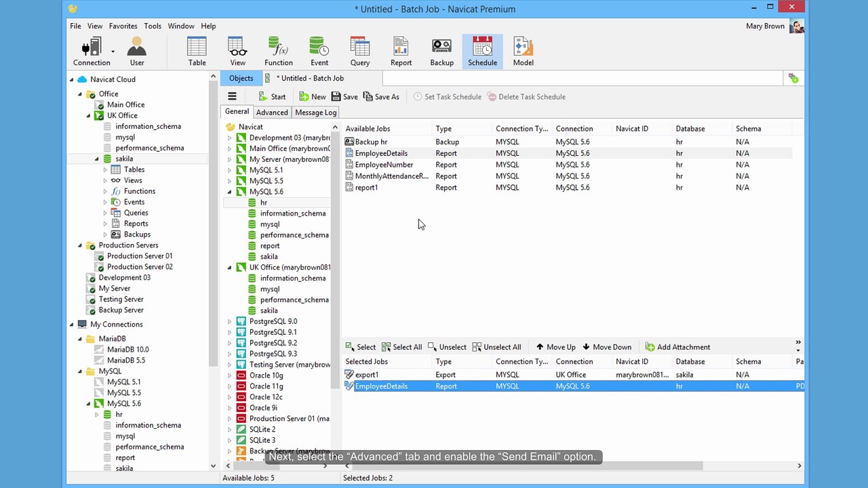Screen dimensions: 868x488
Task: Click Unselect in the jobs toolbar
Action: click(447, 347)
